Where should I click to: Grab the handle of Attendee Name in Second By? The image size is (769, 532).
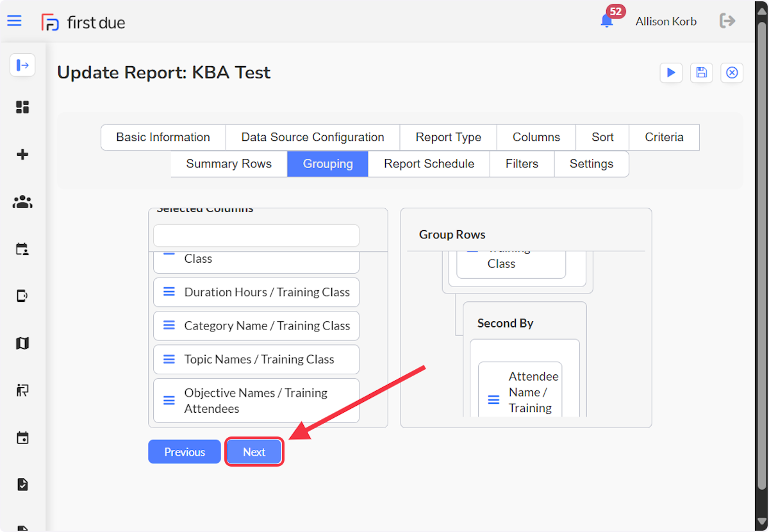click(494, 400)
